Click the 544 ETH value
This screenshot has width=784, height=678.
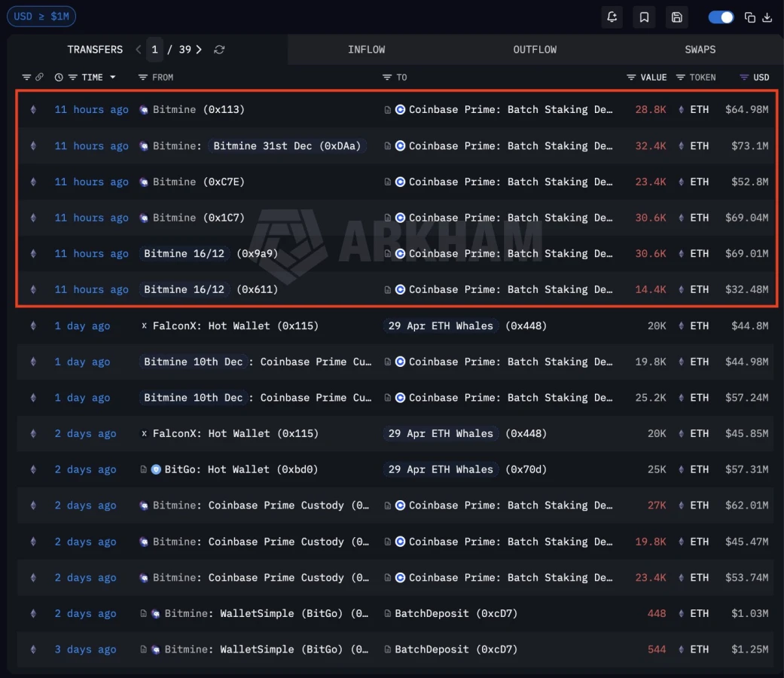click(657, 649)
